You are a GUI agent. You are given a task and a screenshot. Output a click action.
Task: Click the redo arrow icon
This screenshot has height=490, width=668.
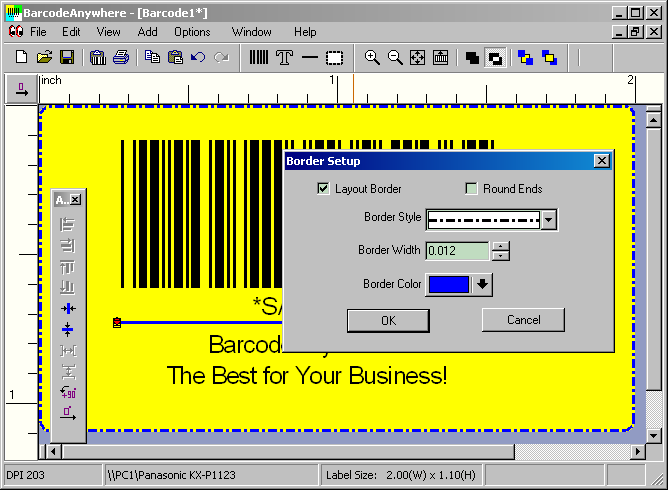pyautogui.click(x=221, y=57)
